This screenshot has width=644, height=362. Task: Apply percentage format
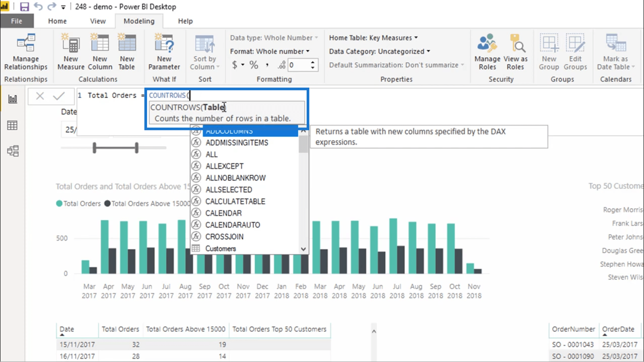tap(254, 65)
